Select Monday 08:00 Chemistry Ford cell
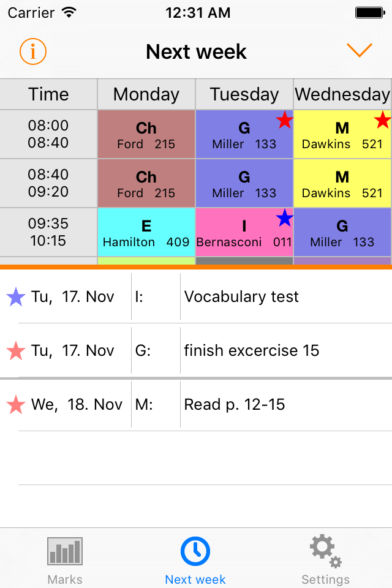 pyautogui.click(x=146, y=135)
